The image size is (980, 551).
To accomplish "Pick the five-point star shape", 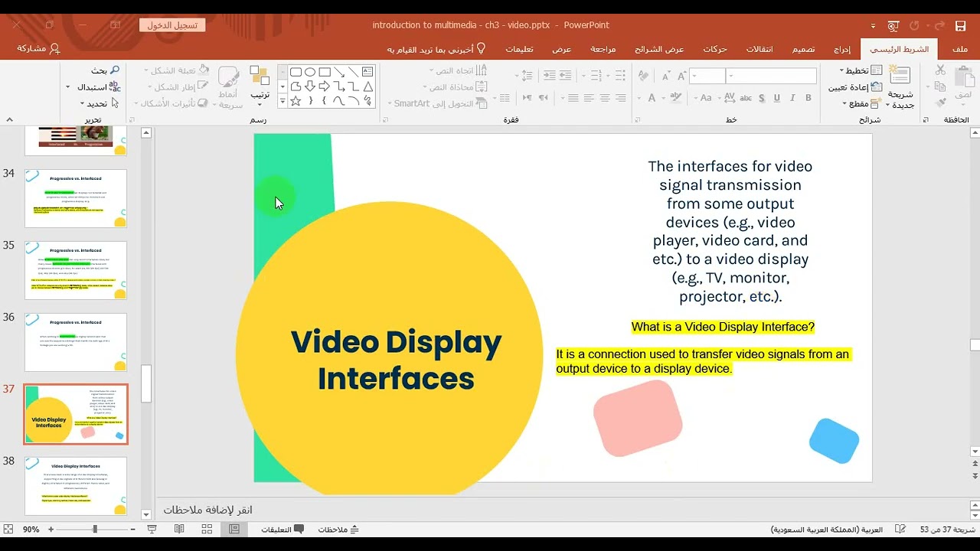I will (296, 100).
